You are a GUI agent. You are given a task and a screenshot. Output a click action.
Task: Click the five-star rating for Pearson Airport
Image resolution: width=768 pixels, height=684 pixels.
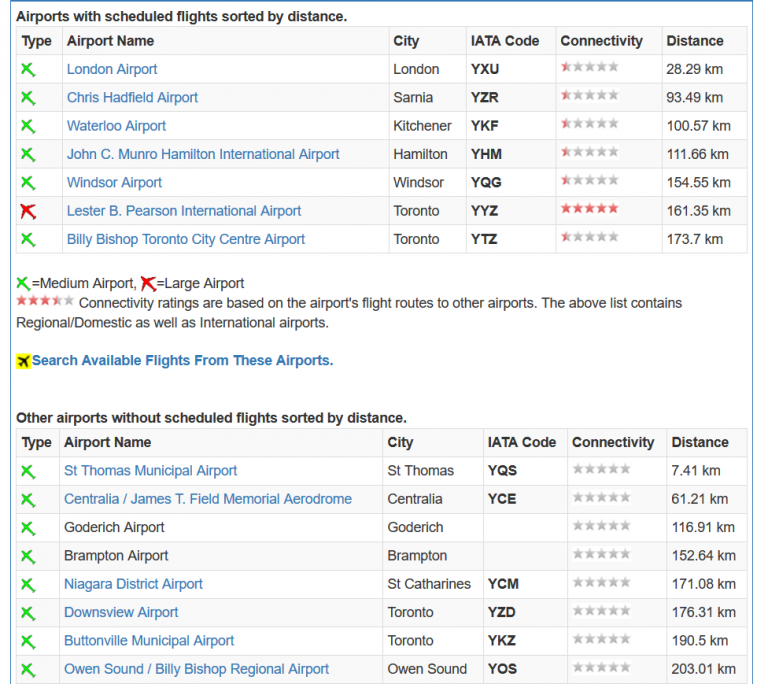coord(589,210)
